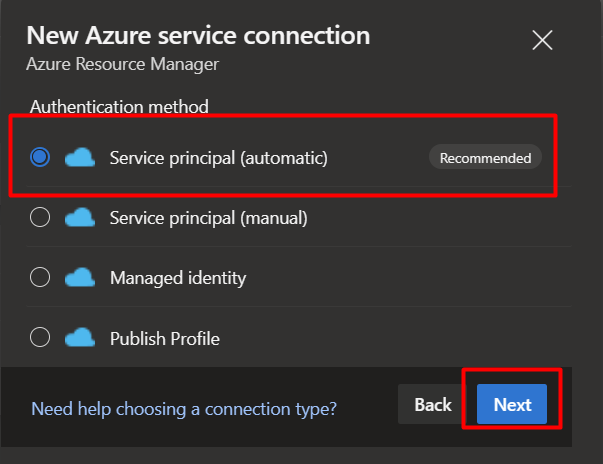Click the cloud icon beside Service principal (automatic)
Viewport: 603px width, 464px height.
tap(80, 158)
